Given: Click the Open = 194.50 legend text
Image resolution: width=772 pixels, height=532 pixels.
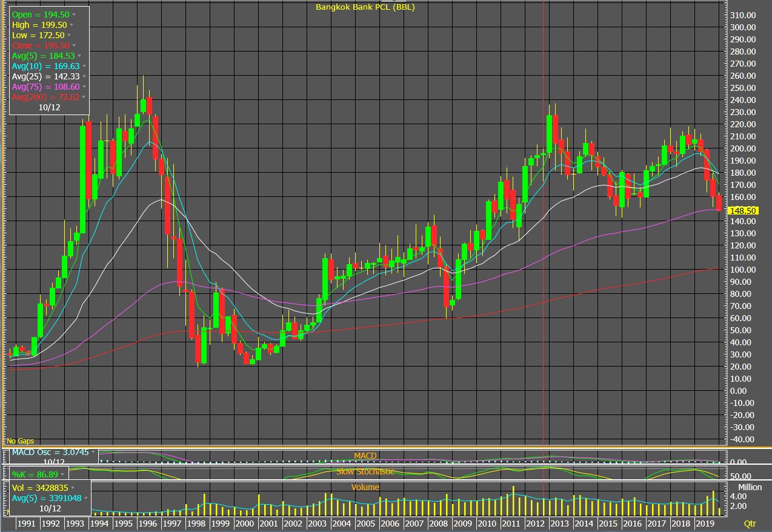Looking at the screenshot, I should pos(41,15).
